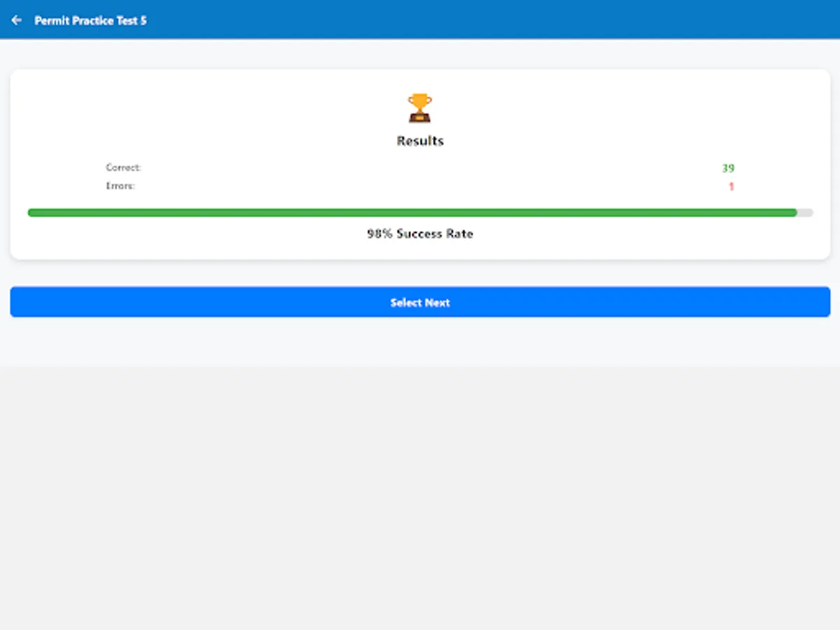Screen dimensions: 840x630
Task: Click the 98% Success Rate label
Action: click(420, 233)
